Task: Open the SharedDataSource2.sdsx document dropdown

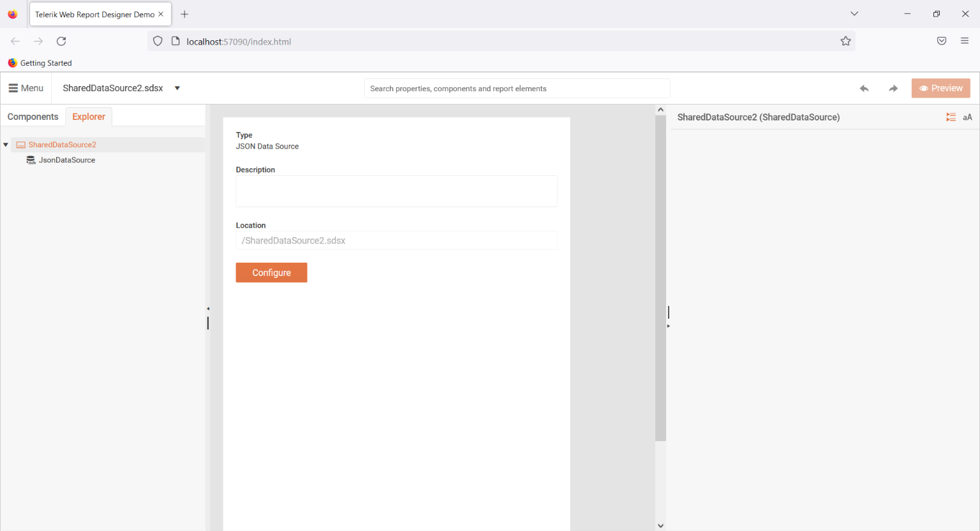Action: click(x=177, y=88)
